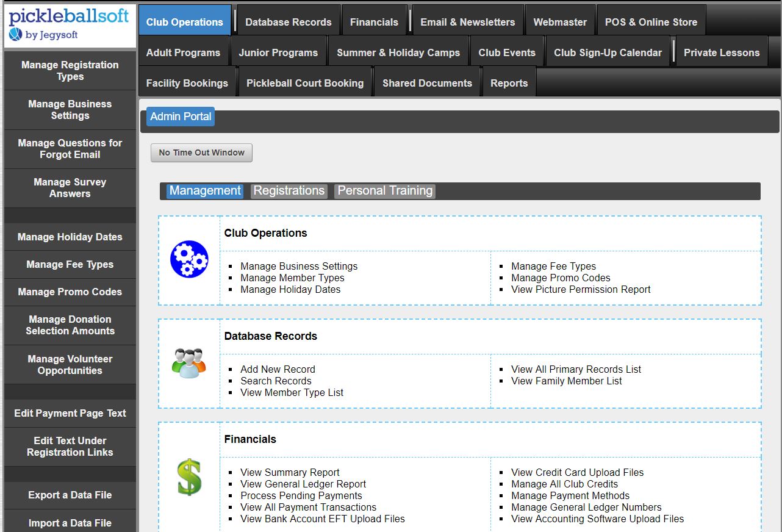This screenshot has height=532, width=782.
Task: Open View All Primary Records List
Action: [576, 369]
